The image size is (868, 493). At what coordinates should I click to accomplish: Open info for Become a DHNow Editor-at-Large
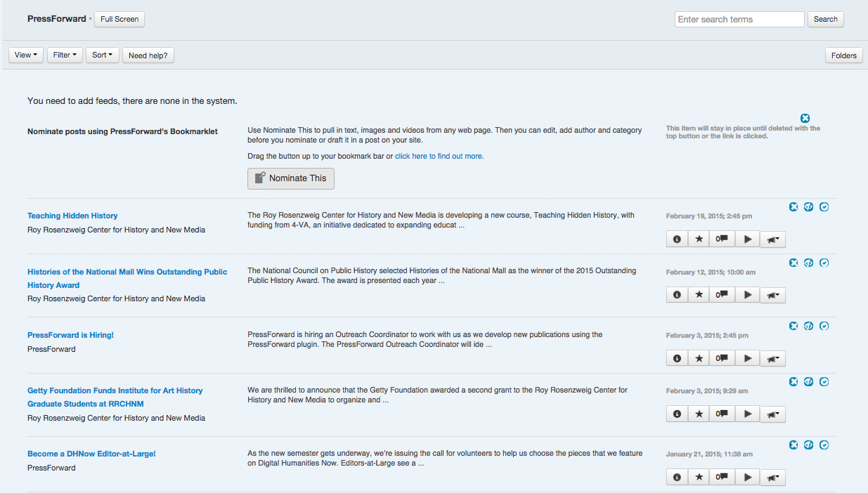[677, 477]
